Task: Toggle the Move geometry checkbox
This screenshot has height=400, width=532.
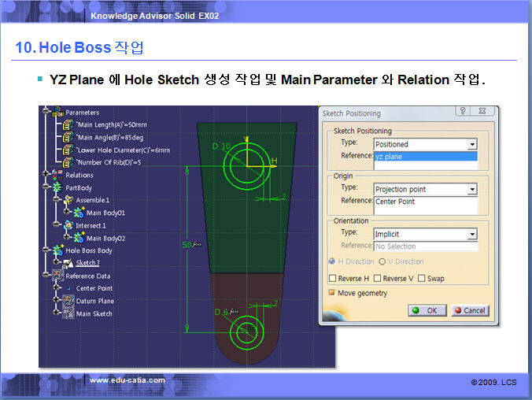Action: (x=332, y=293)
